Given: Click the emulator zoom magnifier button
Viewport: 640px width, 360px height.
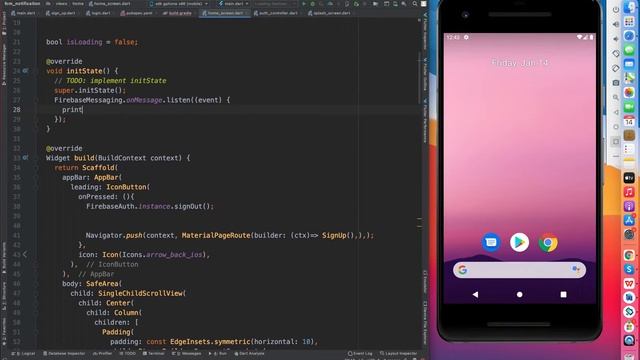Looking at the screenshot, I should pos(616,98).
